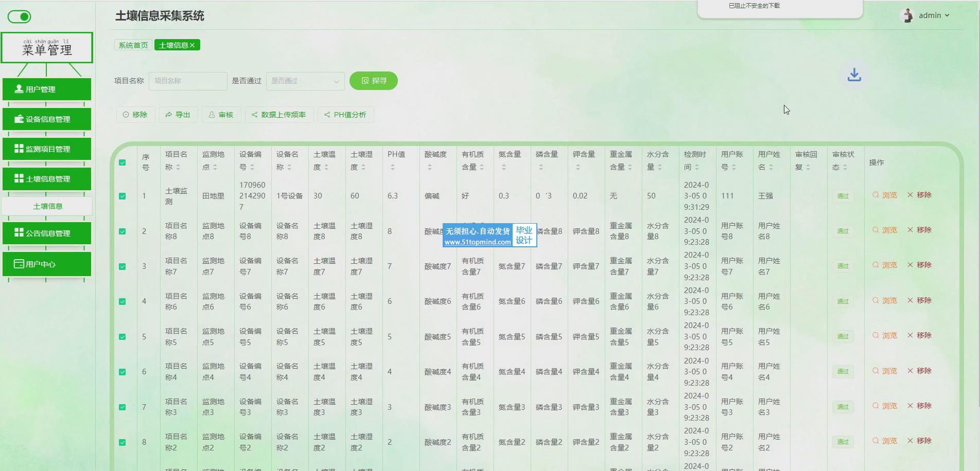Uncheck row 3 项目名称7 checkbox
This screenshot has height=471, width=980.
coord(122,267)
